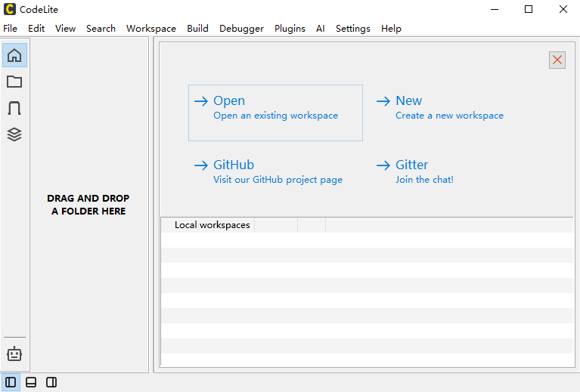This screenshot has height=392, width=580.
Task: Click the arrow icon beside GitHub
Action: (201, 165)
